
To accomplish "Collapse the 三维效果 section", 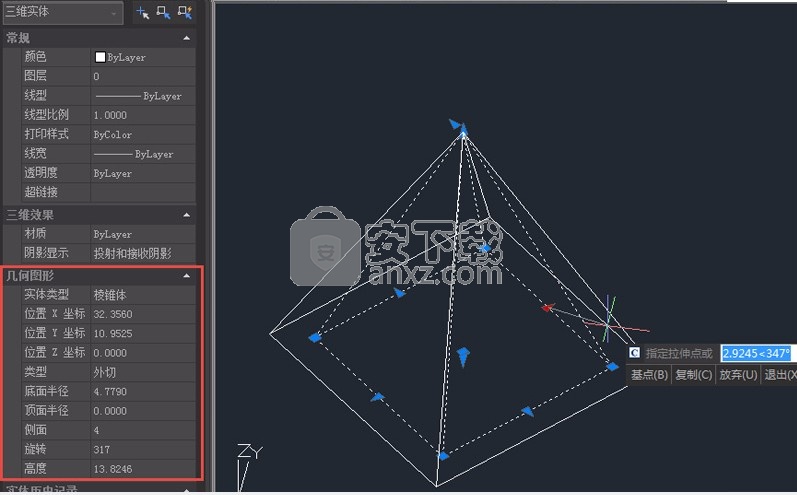I will 186,214.
